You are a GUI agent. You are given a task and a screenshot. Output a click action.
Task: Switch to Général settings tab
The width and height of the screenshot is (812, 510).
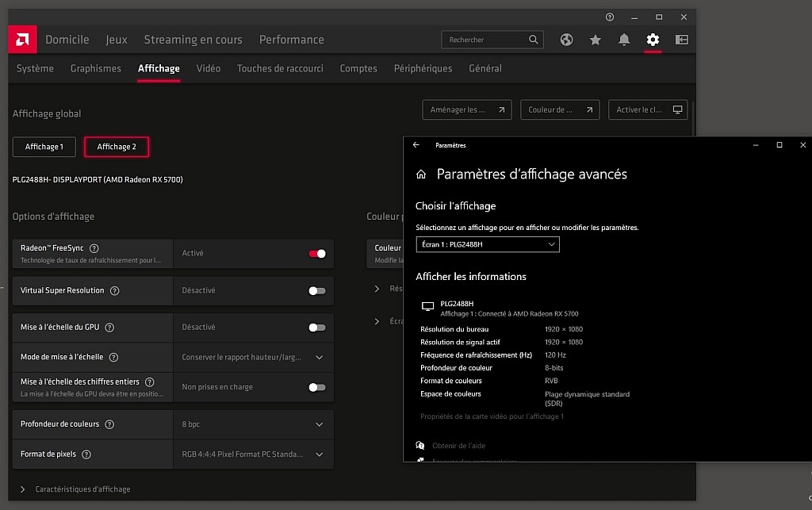(x=485, y=68)
